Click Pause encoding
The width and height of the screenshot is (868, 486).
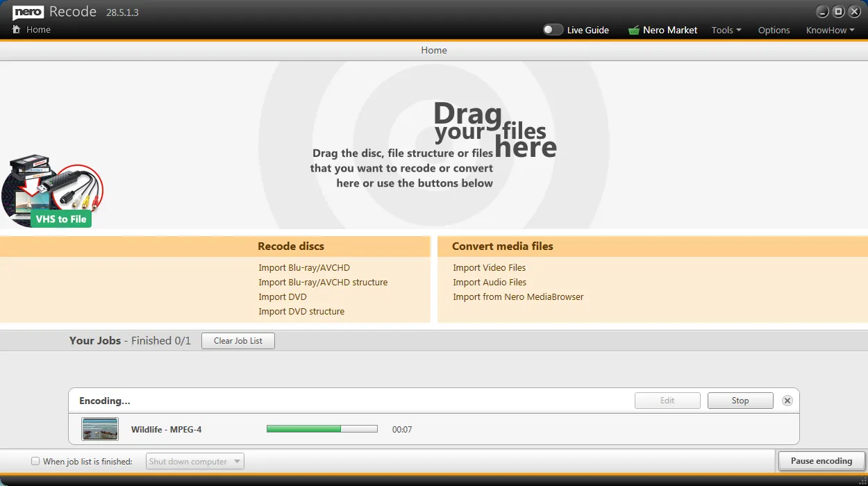coord(821,461)
